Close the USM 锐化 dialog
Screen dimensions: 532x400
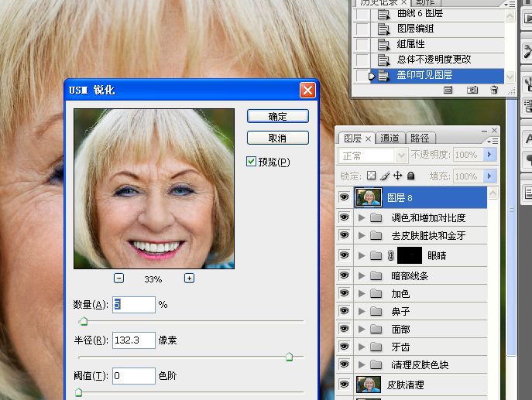coord(307,91)
